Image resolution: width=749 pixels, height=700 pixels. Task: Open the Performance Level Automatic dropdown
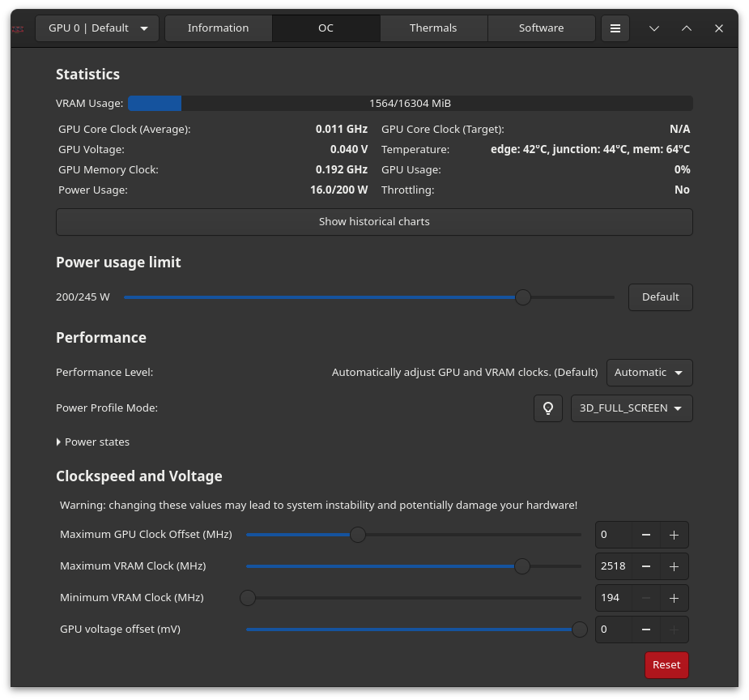pos(649,373)
